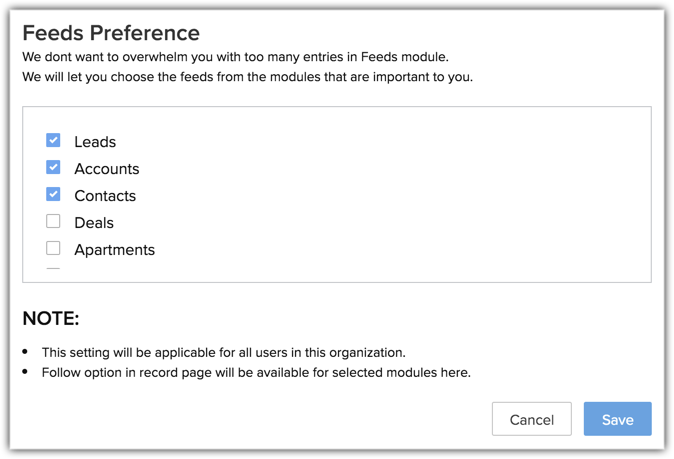Uncheck the Contacts checkbox
674x459 pixels.
(53, 195)
